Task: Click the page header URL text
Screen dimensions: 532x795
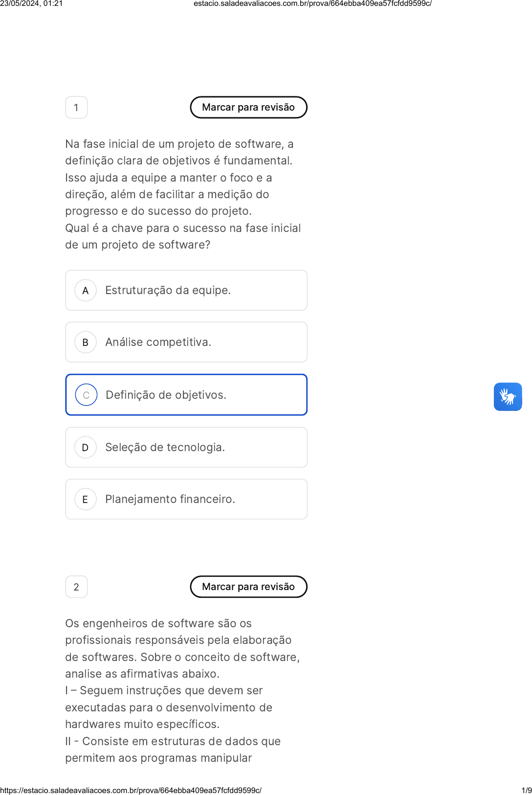Action: pyautogui.click(x=312, y=3)
